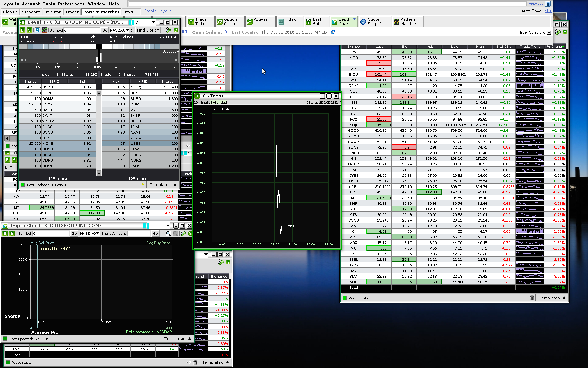Click the Level II bid list scrollbar

point(99,133)
